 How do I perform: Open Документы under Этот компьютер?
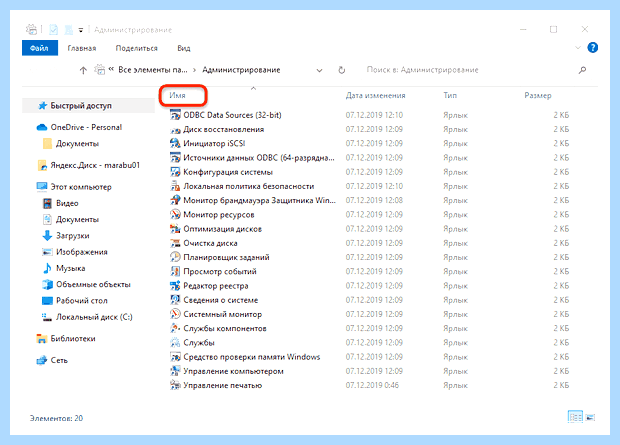coord(77,220)
